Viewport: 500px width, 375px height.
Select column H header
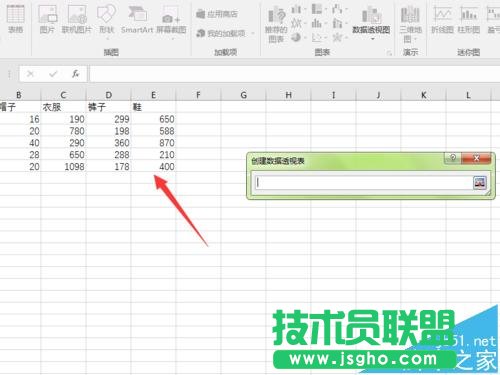tap(288, 95)
